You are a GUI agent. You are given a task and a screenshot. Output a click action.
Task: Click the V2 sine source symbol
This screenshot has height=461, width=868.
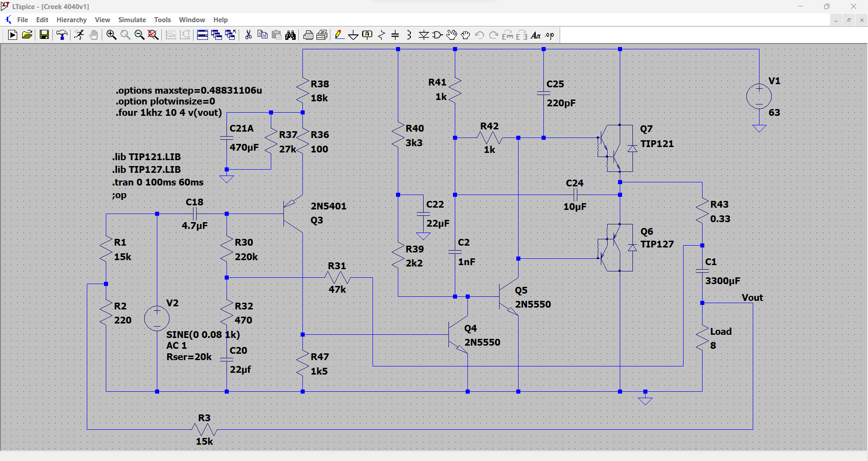(157, 318)
